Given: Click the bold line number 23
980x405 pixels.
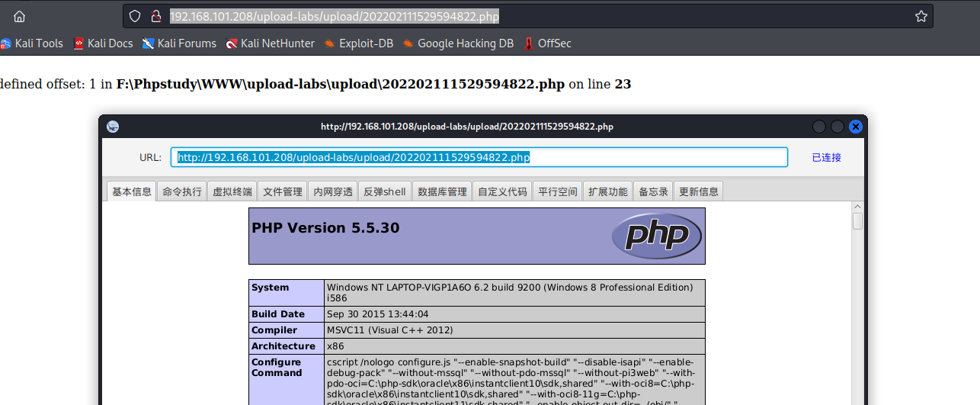Looking at the screenshot, I should coord(623,84).
